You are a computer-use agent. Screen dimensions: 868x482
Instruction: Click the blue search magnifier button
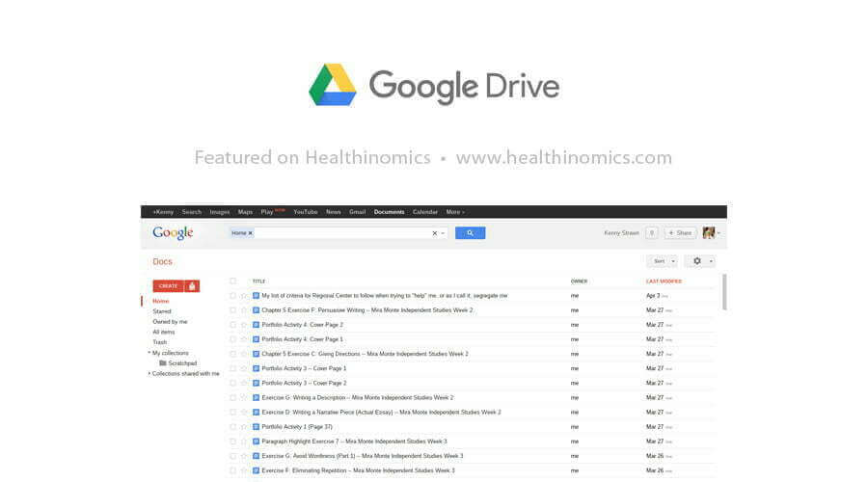click(x=470, y=233)
